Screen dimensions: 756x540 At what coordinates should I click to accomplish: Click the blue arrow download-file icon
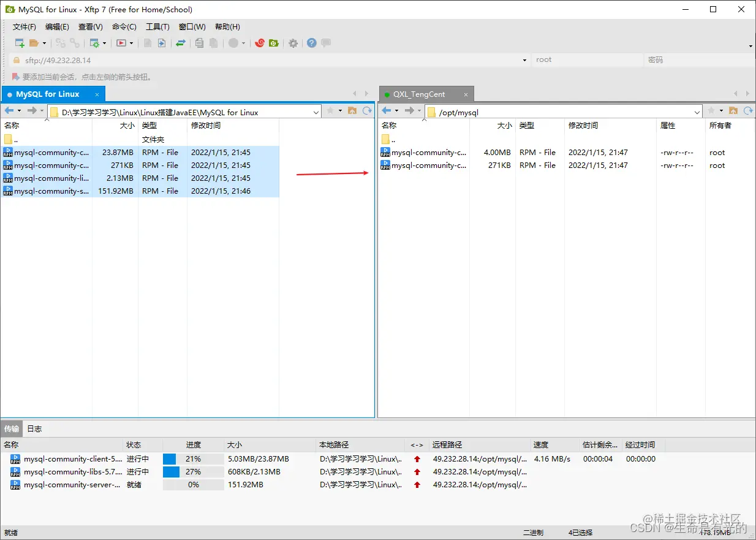coord(162,43)
